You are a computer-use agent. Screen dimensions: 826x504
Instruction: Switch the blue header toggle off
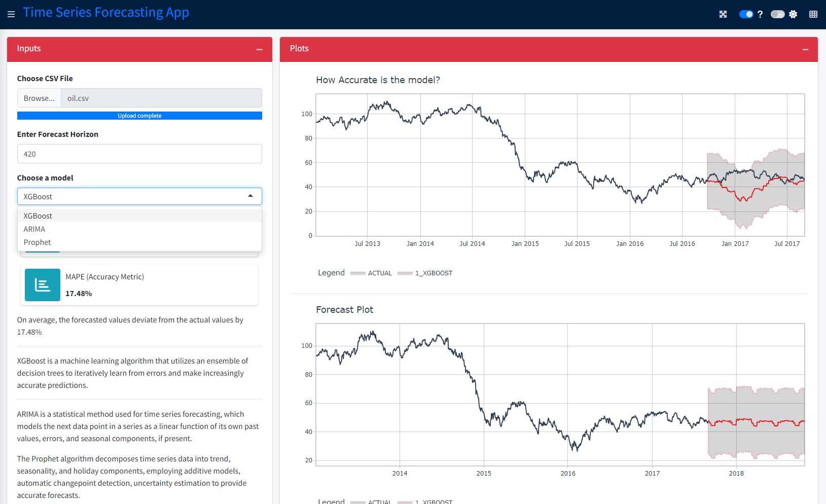tap(746, 14)
